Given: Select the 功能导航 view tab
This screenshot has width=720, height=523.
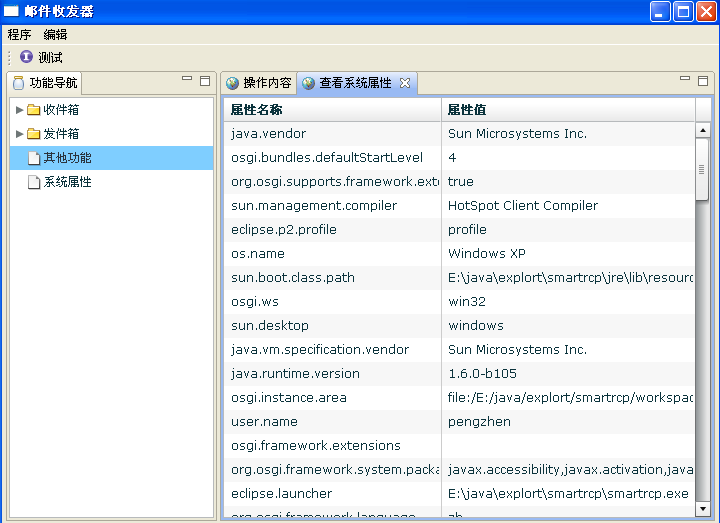Looking at the screenshot, I should pos(45,83).
